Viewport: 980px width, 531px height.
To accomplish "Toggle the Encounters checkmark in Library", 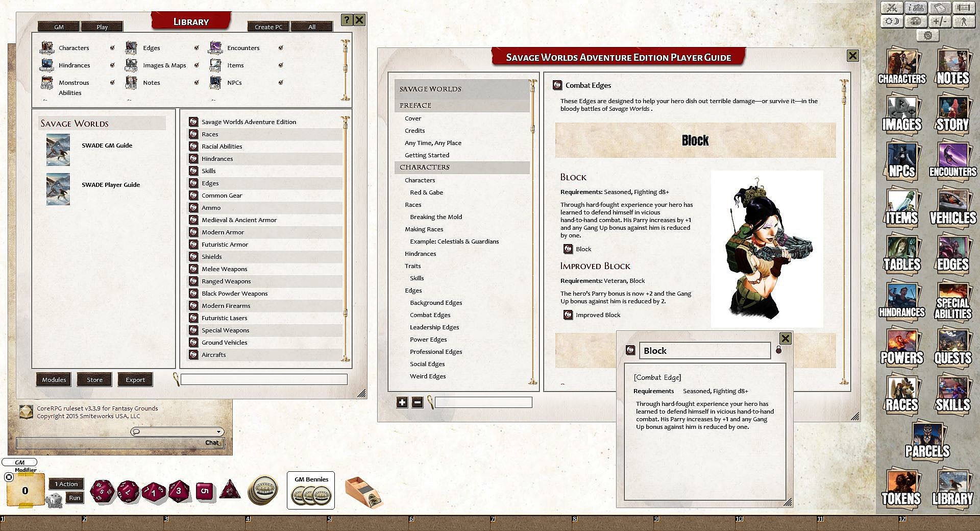I will [x=281, y=48].
